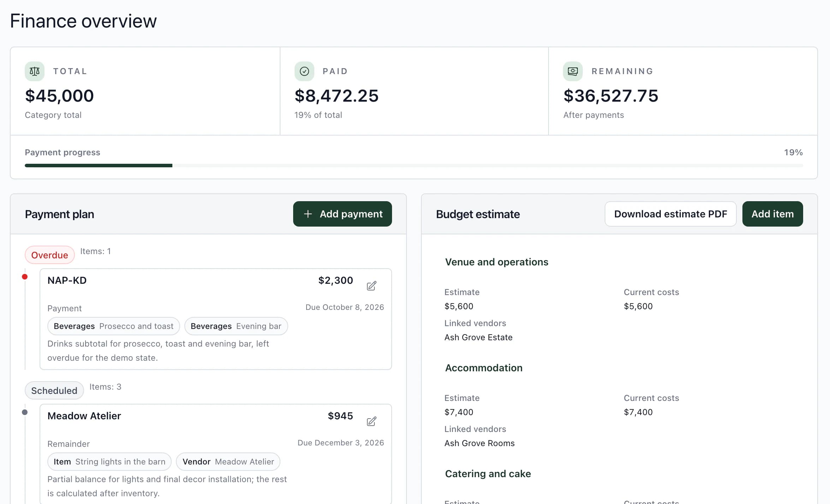Select the Scheduled status badge
The width and height of the screenshot is (830, 504).
click(x=54, y=390)
